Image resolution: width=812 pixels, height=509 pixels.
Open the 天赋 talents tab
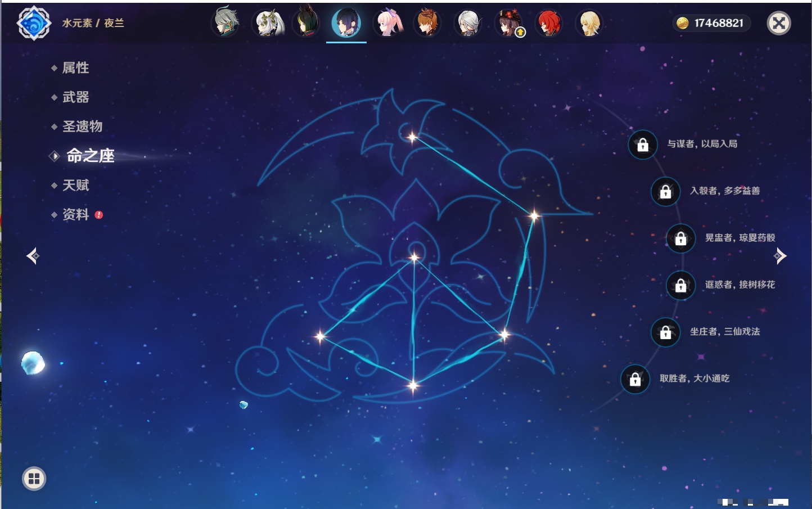[75, 185]
